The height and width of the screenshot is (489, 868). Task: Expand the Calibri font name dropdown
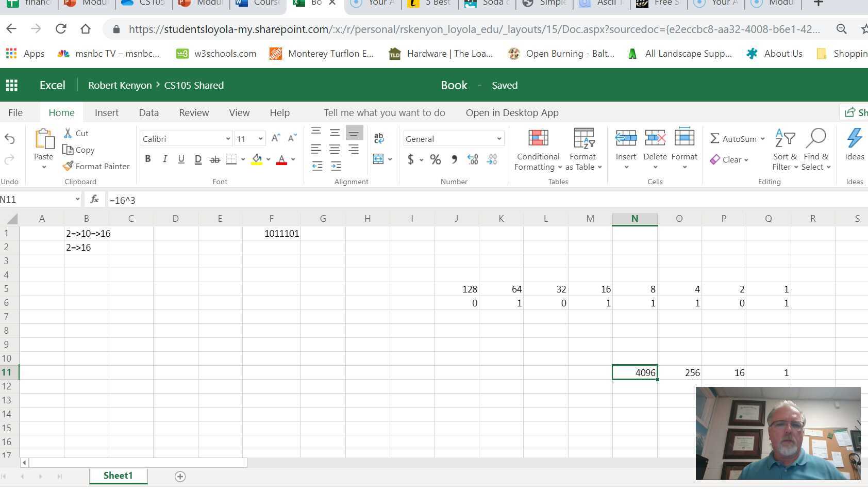(x=228, y=139)
